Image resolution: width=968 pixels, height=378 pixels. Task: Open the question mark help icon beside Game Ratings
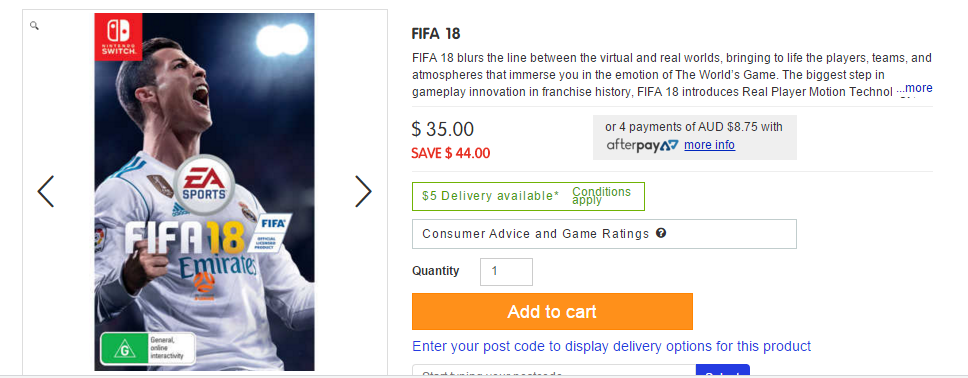click(x=661, y=233)
